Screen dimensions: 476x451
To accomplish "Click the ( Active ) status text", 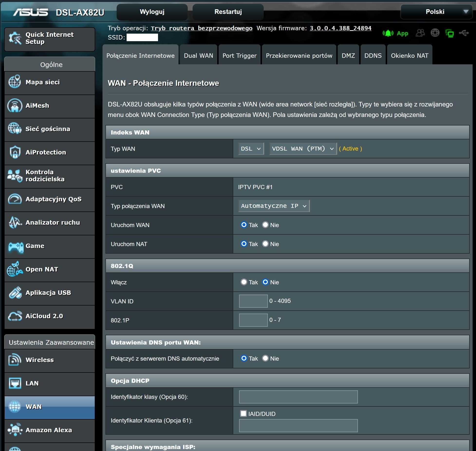I will pos(350,149).
